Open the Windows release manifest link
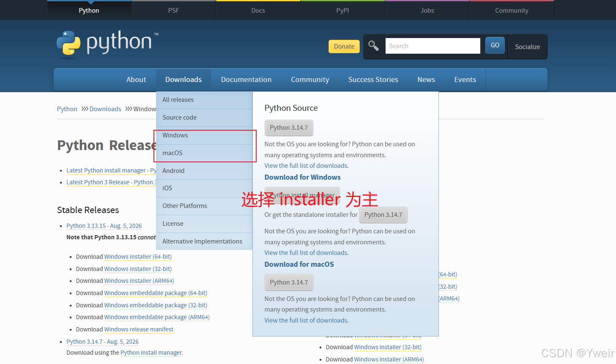The width and height of the screenshot is (616, 364). click(x=139, y=329)
